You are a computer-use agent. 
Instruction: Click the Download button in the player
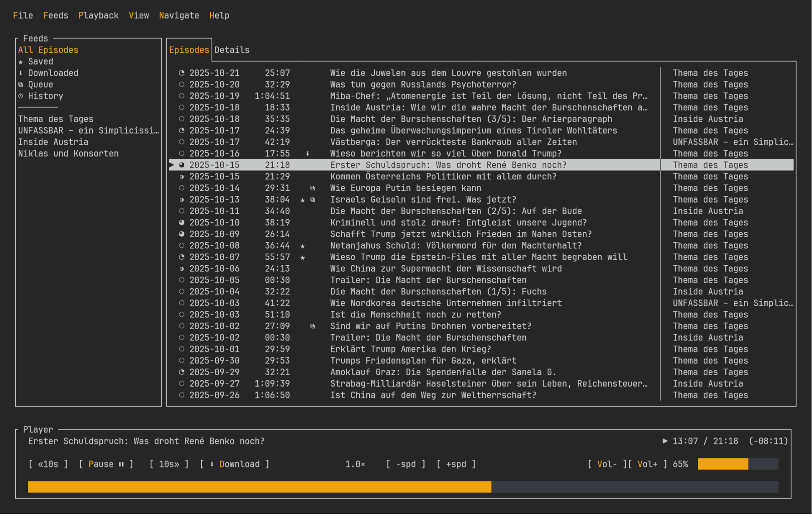coord(239,464)
